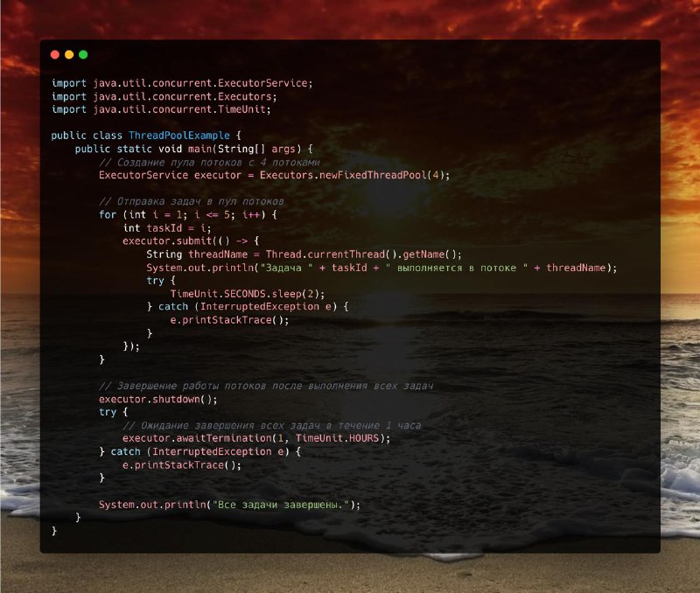Click the text "executor.submit(() -> {"
The width and height of the screenshot is (700, 593).
pos(191,241)
